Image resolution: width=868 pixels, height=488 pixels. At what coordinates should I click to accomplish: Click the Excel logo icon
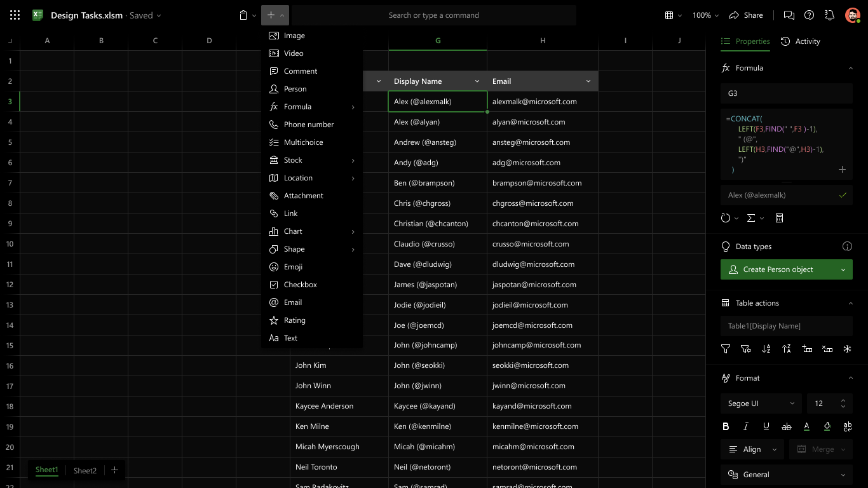(x=37, y=15)
